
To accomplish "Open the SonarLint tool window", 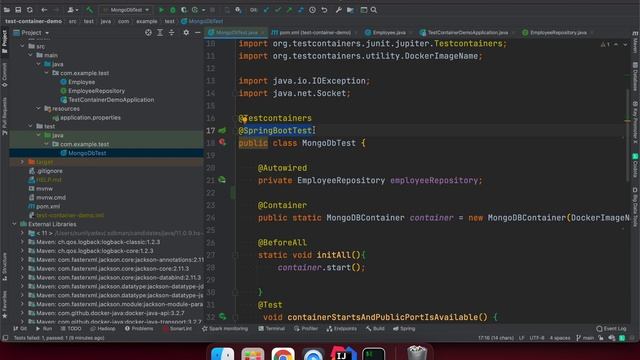I will [x=177, y=329].
